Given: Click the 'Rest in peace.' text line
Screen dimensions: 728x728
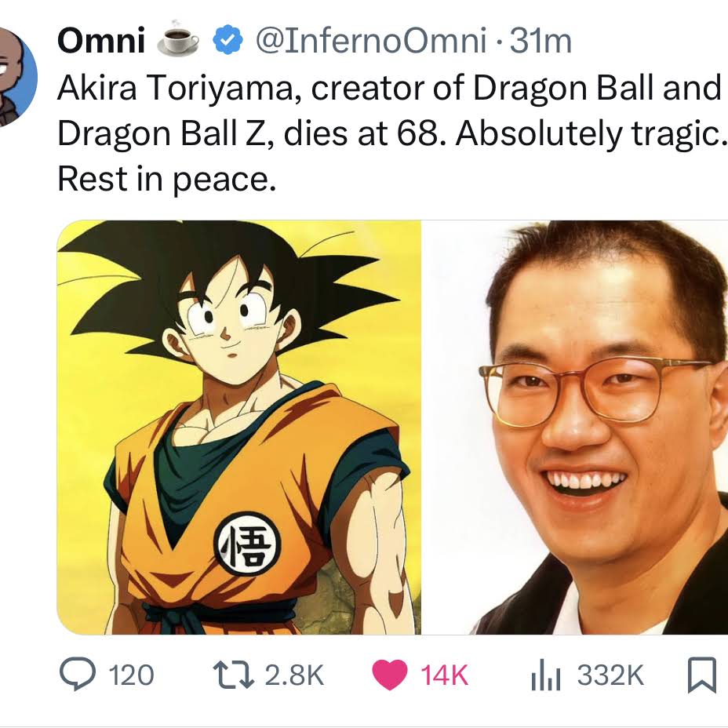Looking at the screenshot, I should (x=166, y=179).
